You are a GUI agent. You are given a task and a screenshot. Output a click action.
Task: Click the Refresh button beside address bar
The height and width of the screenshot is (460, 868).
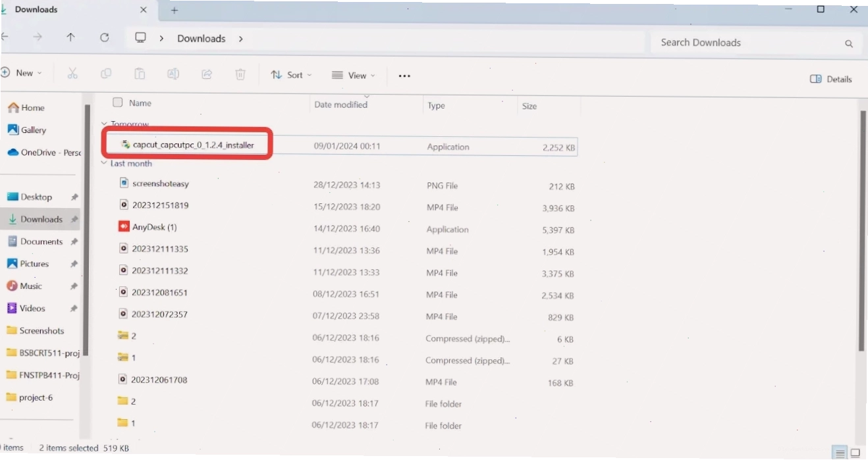[104, 38]
